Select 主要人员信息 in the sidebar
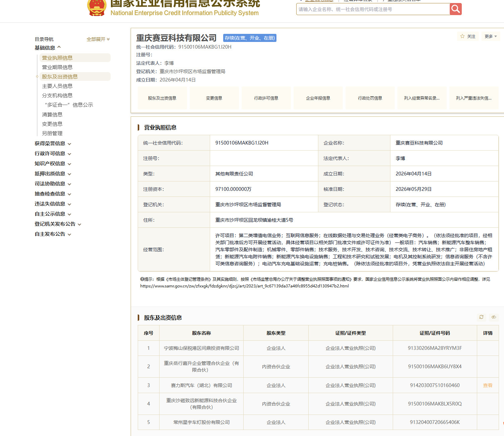The image size is (504, 436). click(x=57, y=86)
